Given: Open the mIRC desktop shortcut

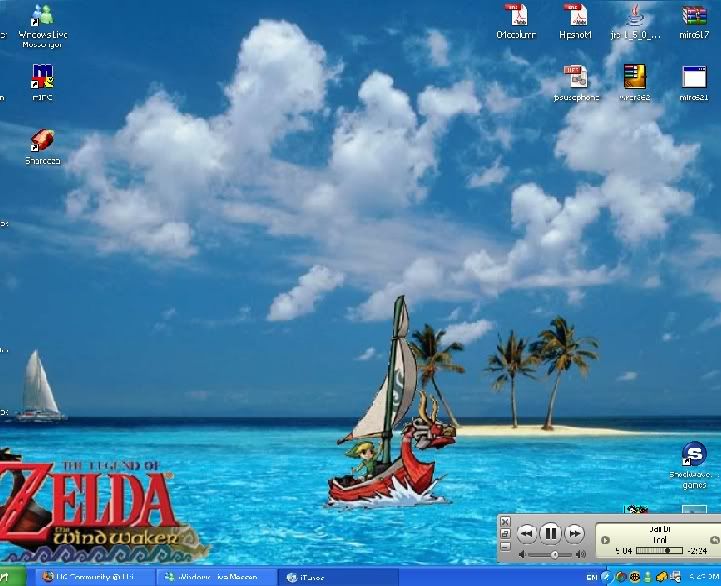Looking at the screenshot, I should point(42,82).
